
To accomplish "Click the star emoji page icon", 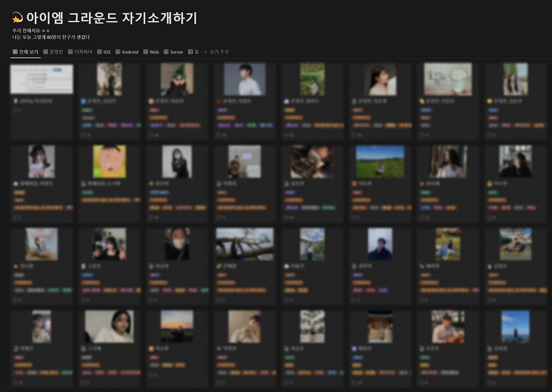I will click(x=17, y=18).
